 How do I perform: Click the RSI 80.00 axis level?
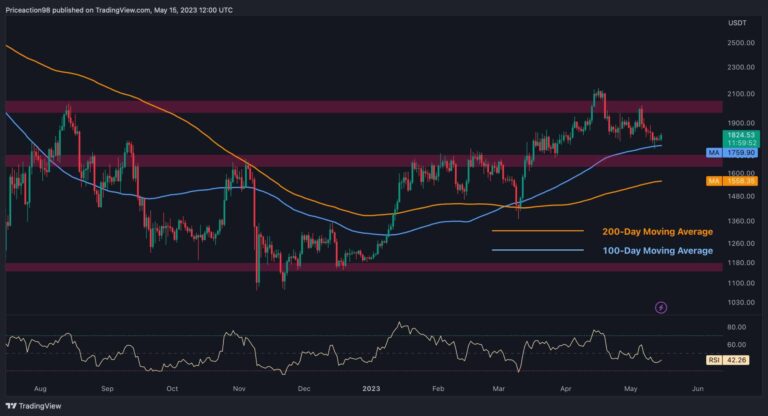[737, 327]
